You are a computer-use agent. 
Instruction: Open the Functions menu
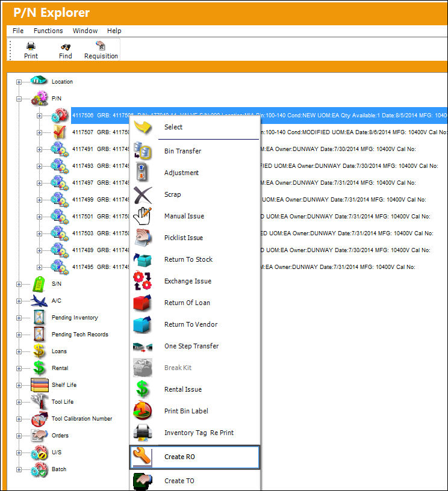click(48, 31)
